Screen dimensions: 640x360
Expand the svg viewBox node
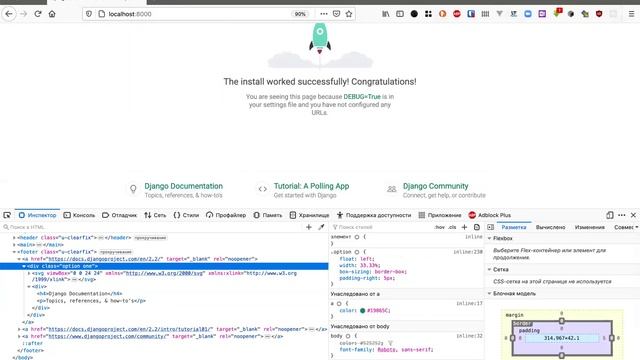pyautogui.click(x=29, y=273)
